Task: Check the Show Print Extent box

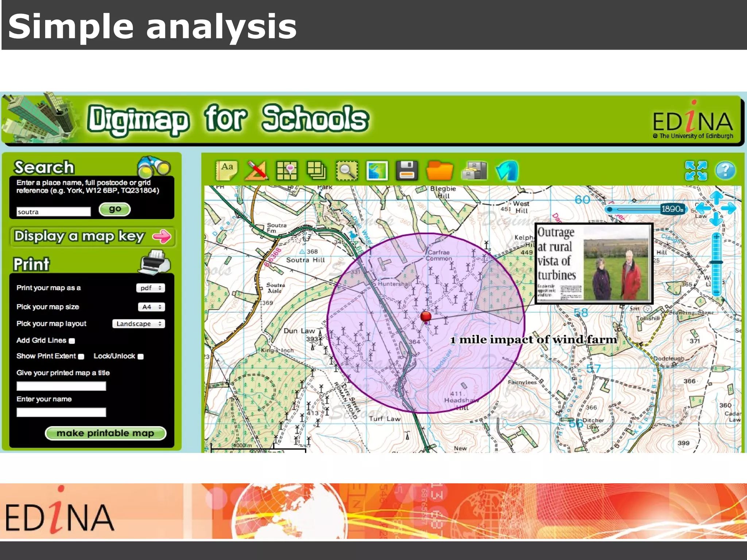Action: click(x=81, y=357)
